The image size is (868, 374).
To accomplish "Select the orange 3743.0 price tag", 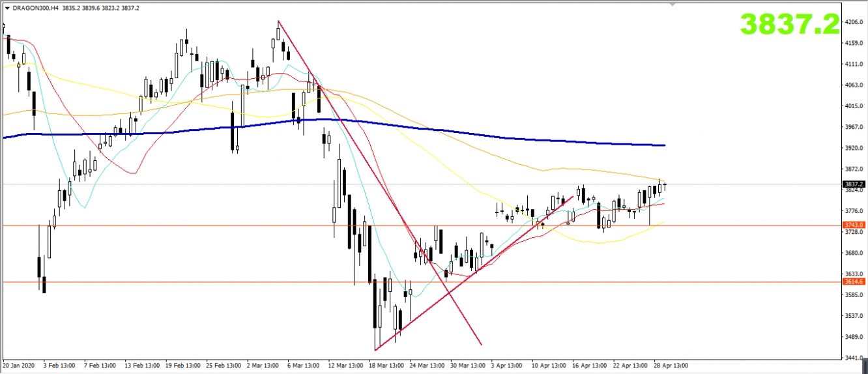I will tap(853, 225).
